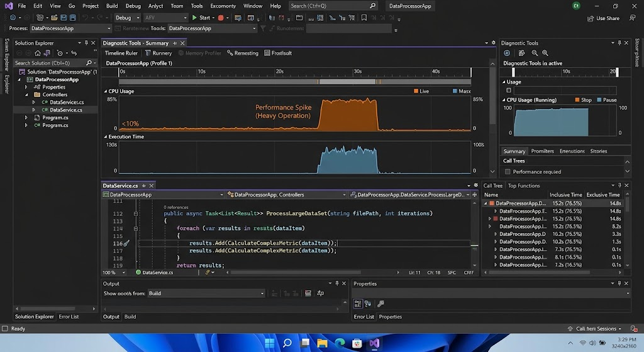Click the Use Share label button

pos(608,18)
